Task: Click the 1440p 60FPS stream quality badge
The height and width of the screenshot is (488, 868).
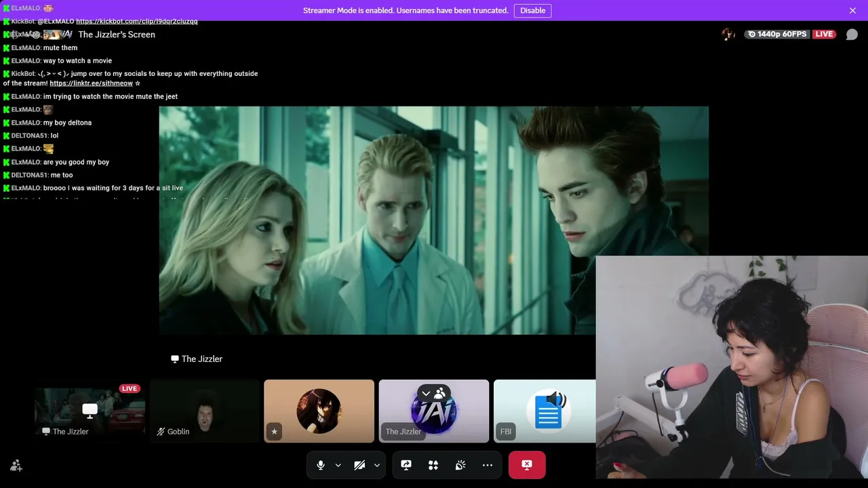Action: [x=777, y=35]
